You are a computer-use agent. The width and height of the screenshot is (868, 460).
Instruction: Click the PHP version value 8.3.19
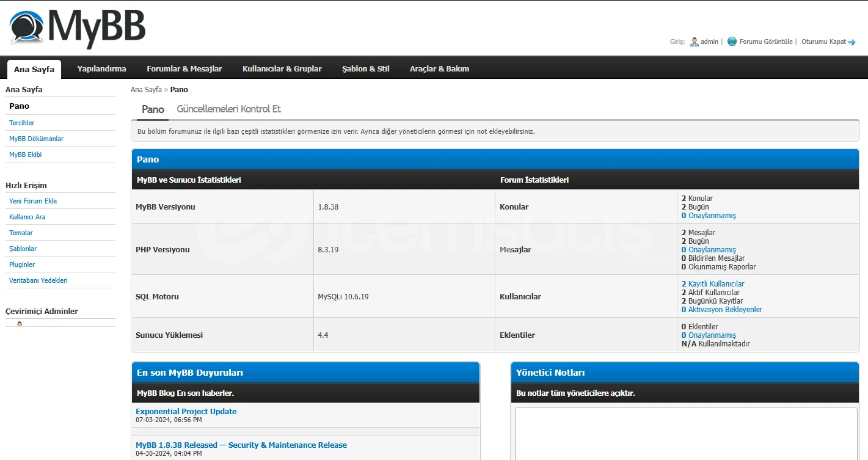pyautogui.click(x=328, y=250)
